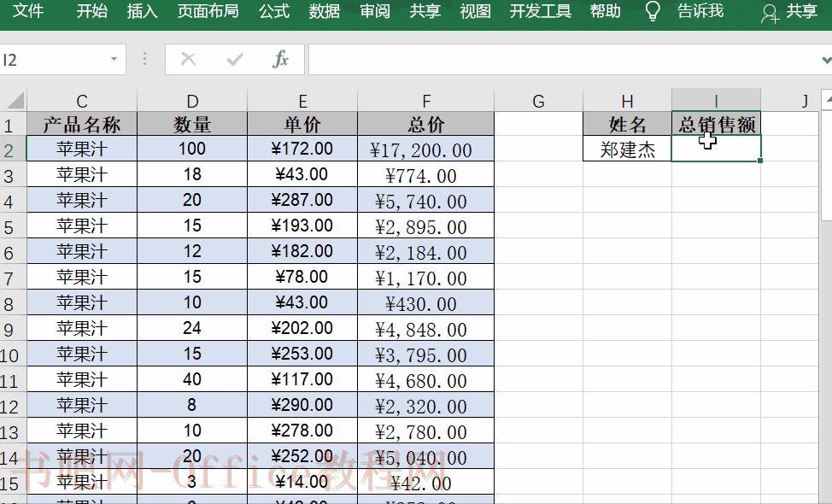This screenshot has height=504, width=832.
Task: Select the cell showing ¥4,680.00
Action: [426, 380]
